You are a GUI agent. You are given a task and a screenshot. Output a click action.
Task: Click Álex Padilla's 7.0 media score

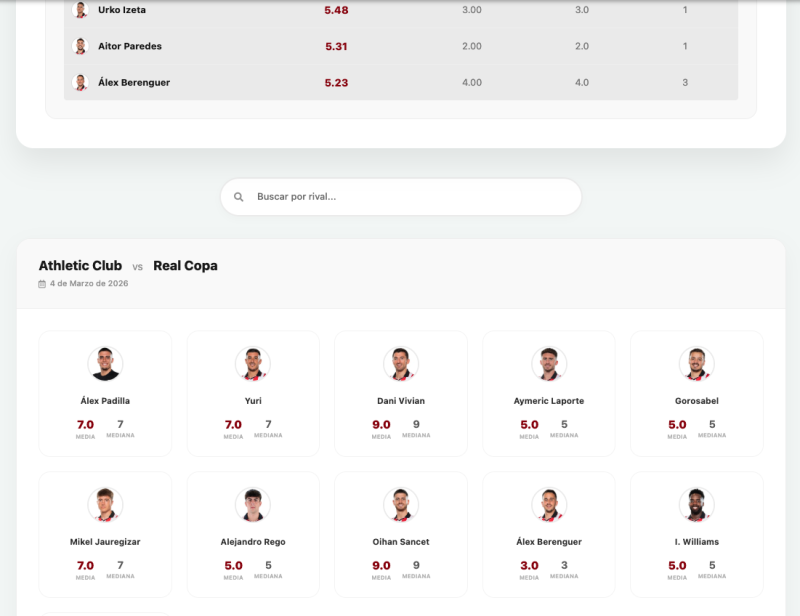85,425
